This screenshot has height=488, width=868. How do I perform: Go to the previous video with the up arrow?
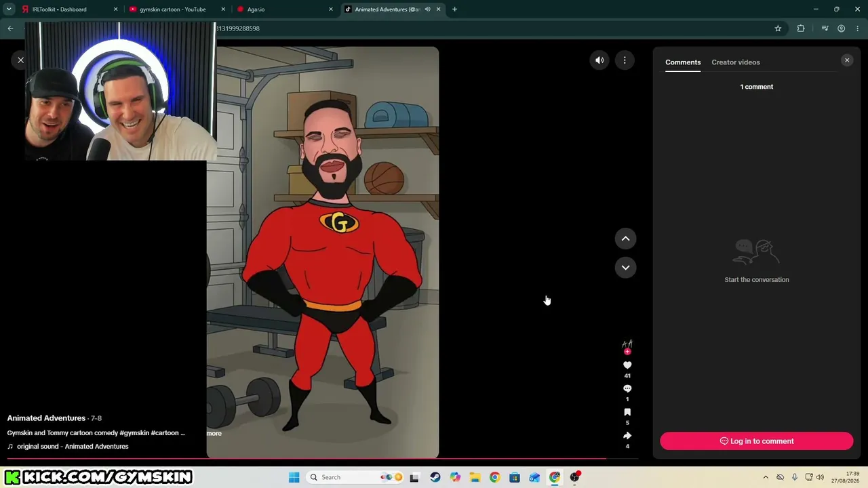point(625,239)
